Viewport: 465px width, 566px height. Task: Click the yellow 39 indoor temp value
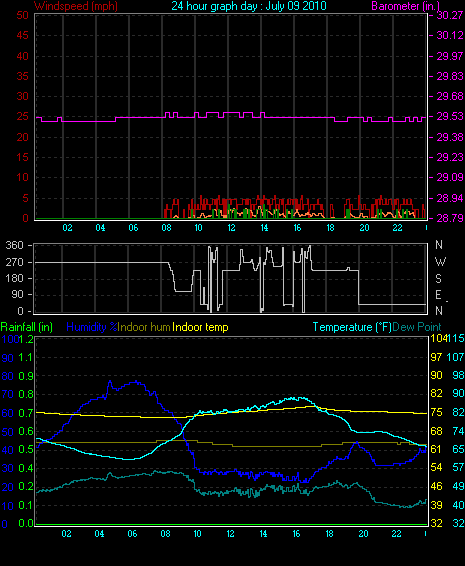click(x=436, y=505)
